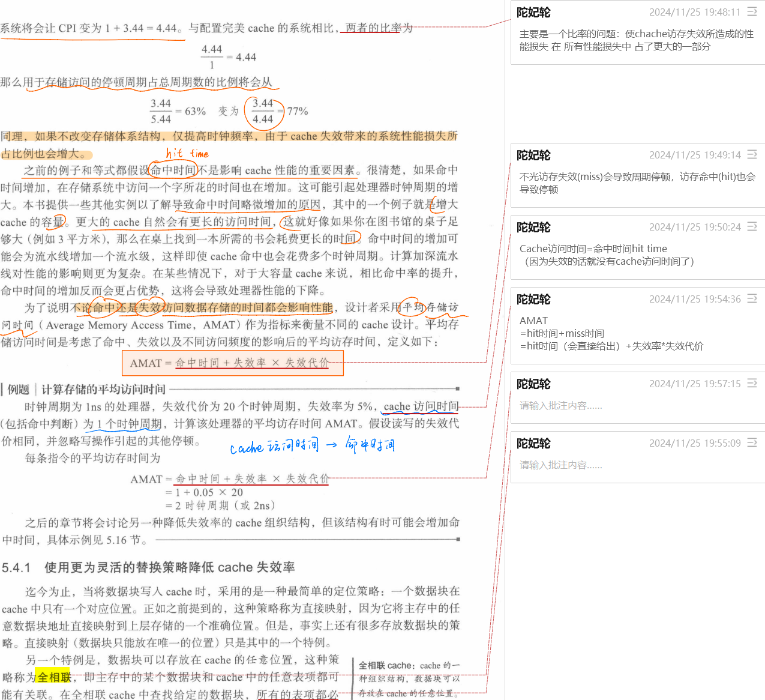Viewport: 765px width, 700px height.
Task: Click the orange boxed AMAT formula annotation
Action: point(232,363)
